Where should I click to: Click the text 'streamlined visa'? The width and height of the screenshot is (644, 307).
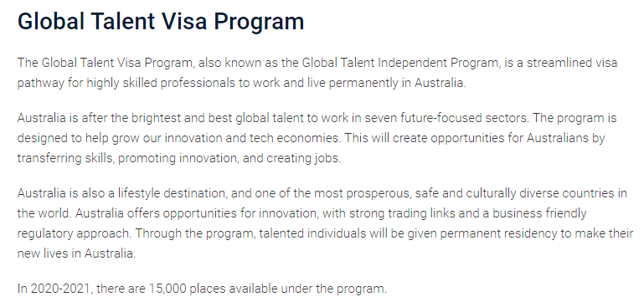[x=572, y=63]
